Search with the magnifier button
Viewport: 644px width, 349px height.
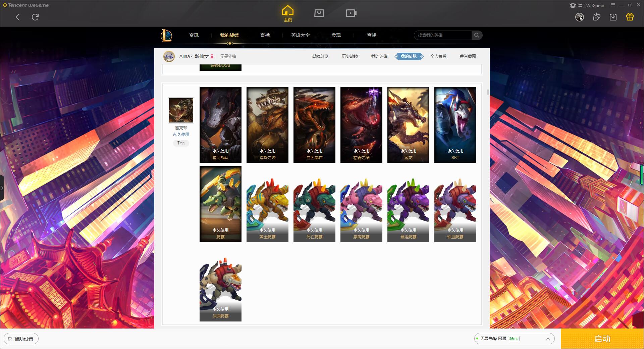[477, 35]
